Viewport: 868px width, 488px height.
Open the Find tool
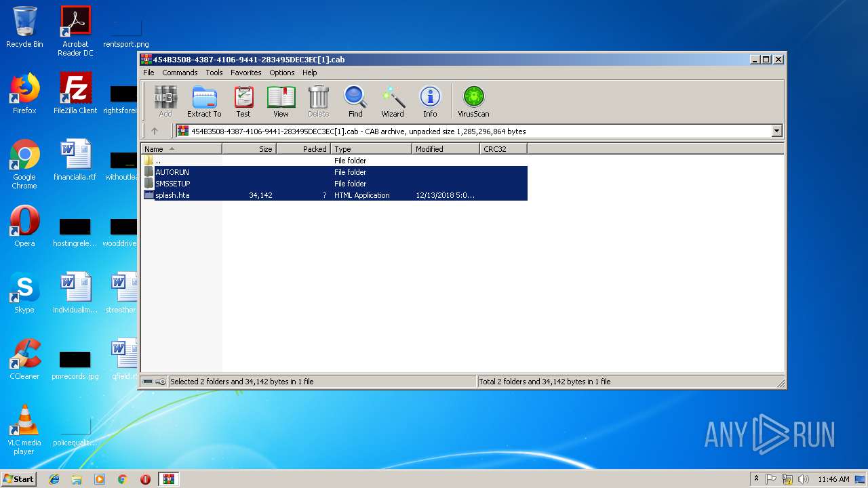tap(355, 102)
